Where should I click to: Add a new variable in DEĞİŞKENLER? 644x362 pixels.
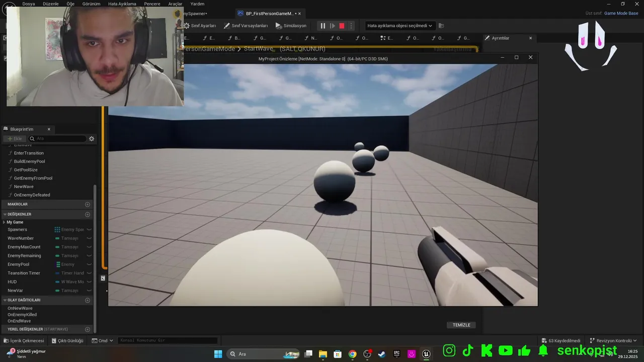(88, 214)
